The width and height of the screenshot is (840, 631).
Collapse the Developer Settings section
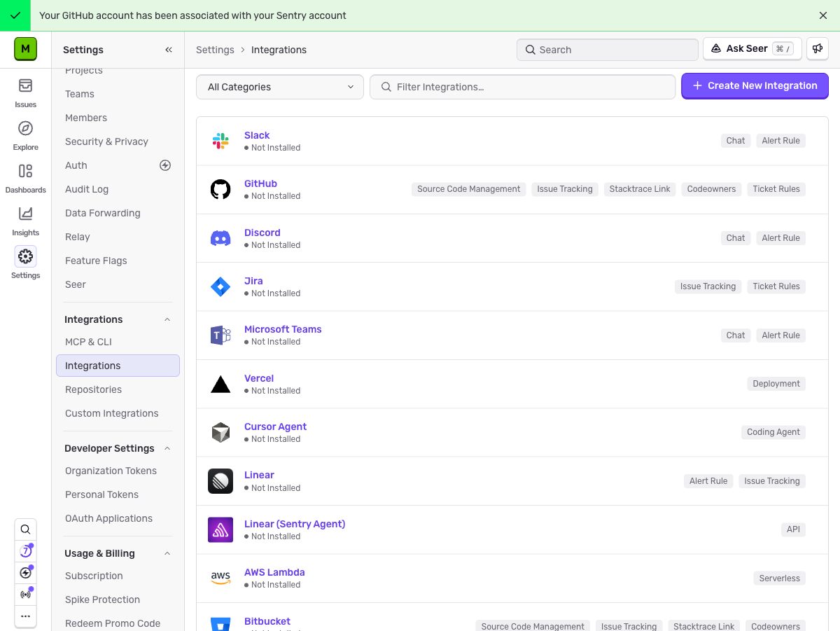167,448
